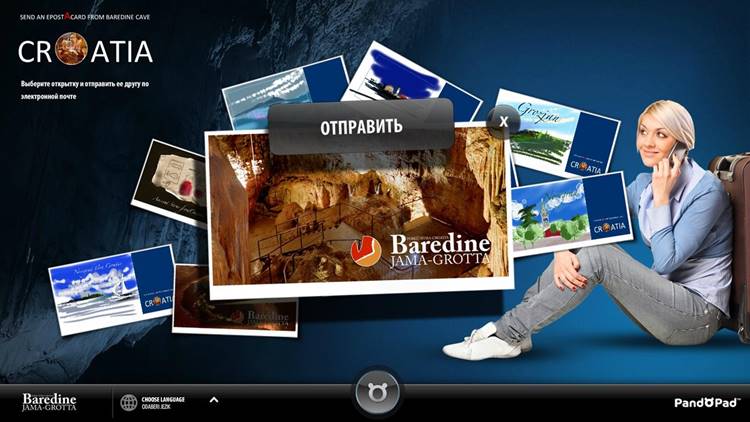Viewport: 750px width, 422px height.
Task: Select the sailboat Novigrad postcard
Action: pyautogui.click(x=111, y=289)
